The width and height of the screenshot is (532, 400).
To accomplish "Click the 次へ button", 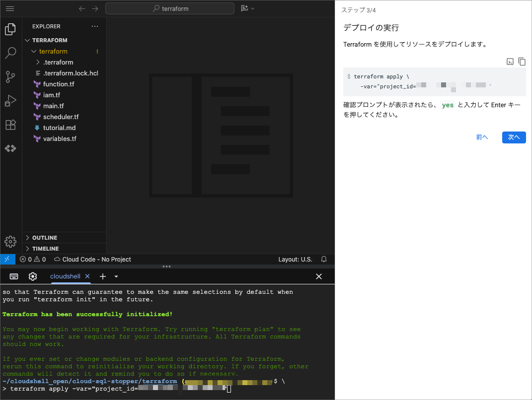I will pyautogui.click(x=514, y=137).
